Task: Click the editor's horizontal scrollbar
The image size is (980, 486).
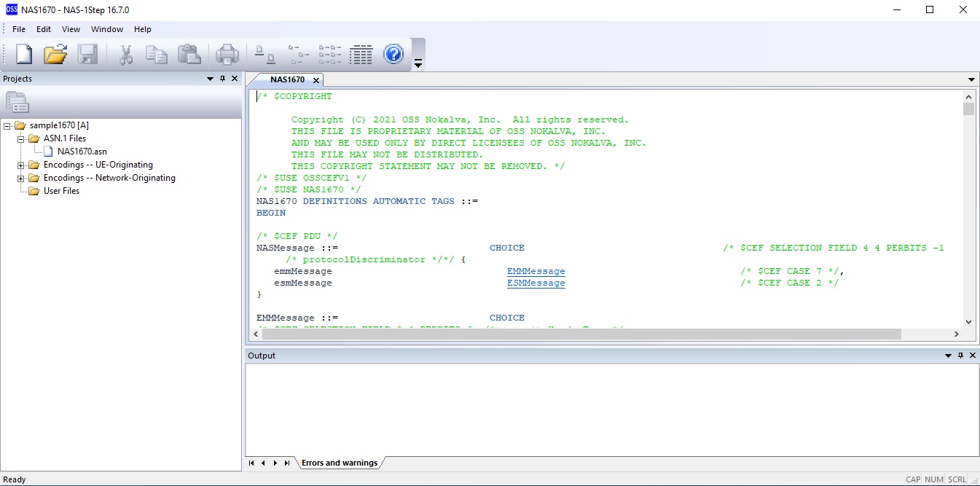Action: pos(577,334)
